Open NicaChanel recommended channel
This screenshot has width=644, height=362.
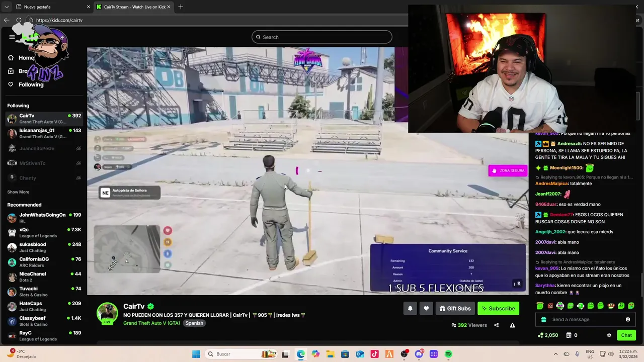tap(44, 277)
